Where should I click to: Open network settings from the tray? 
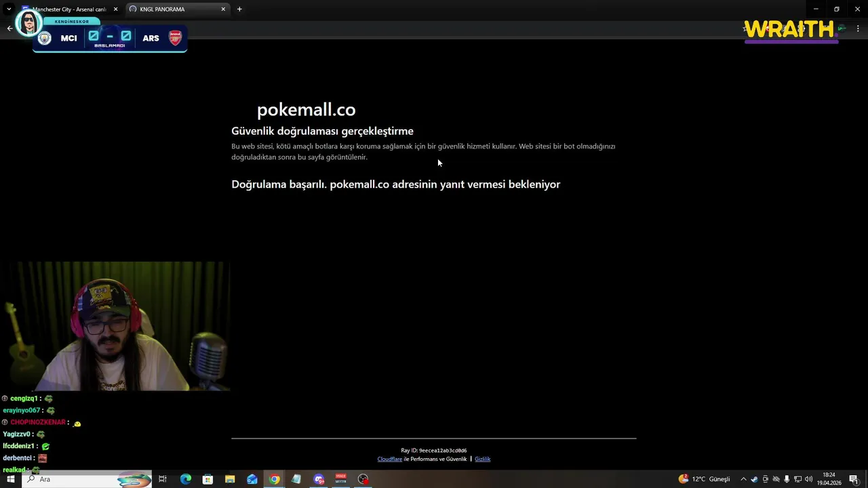coord(797,479)
